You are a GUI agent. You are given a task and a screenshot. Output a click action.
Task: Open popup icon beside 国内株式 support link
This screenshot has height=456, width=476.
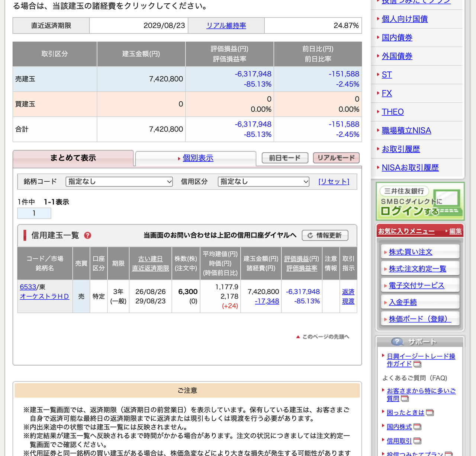coord(417,427)
